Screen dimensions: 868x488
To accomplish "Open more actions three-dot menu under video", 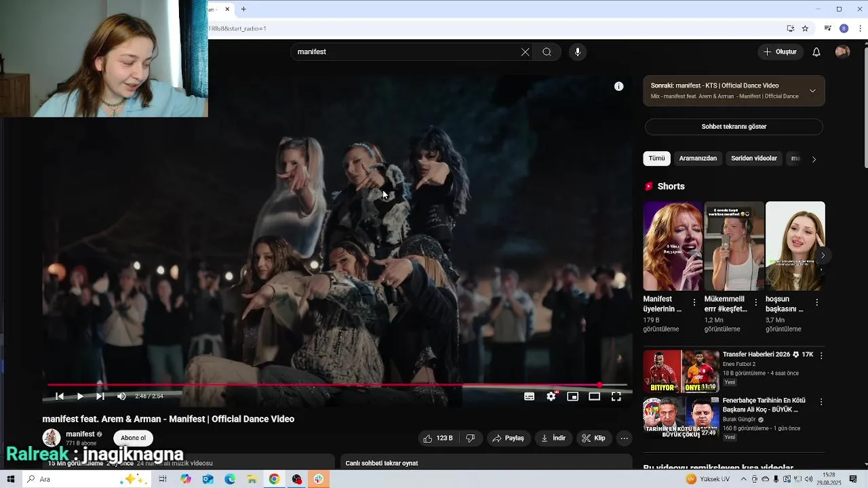I will [x=624, y=439].
